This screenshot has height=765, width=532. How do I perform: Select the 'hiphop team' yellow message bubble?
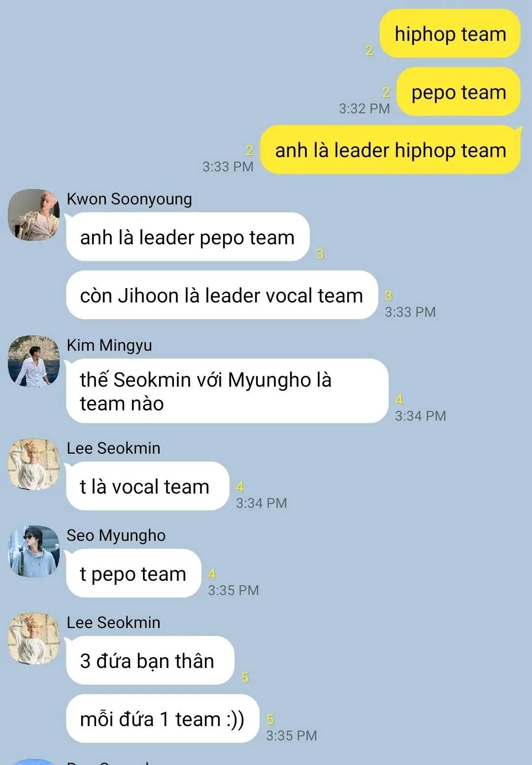pos(450,33)
